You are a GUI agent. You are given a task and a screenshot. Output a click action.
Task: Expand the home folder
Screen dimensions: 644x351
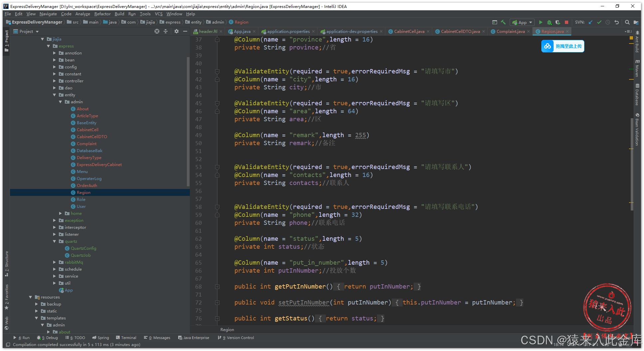tap(61, 214)
